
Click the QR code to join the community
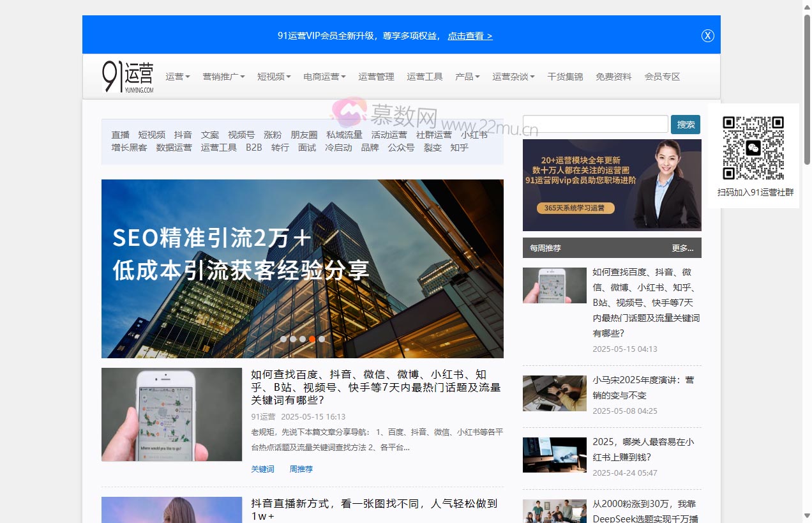point(754,148)
